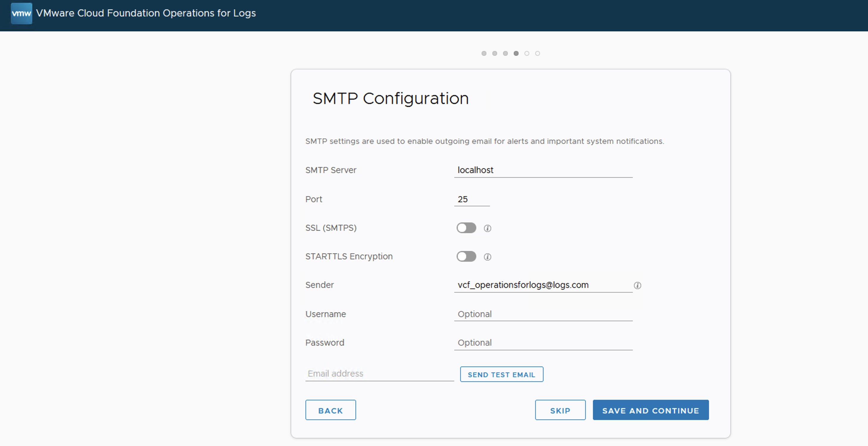Click Save and Continue

650,410
